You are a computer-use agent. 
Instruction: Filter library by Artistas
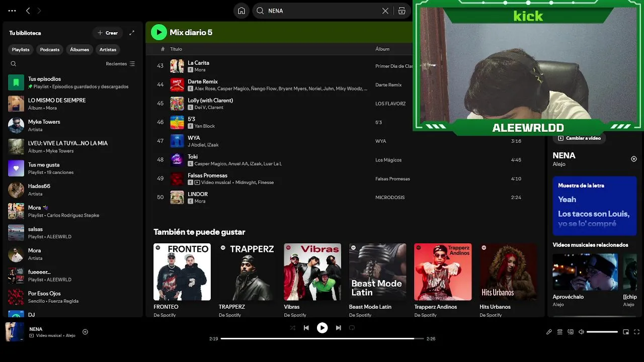pyautogui.click(x=108, y=49)
